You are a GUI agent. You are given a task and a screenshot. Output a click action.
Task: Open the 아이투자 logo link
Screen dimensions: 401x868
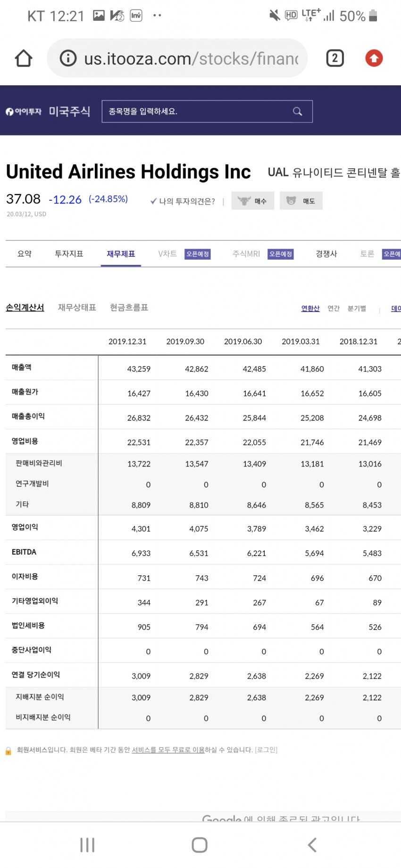click(24, 112)
